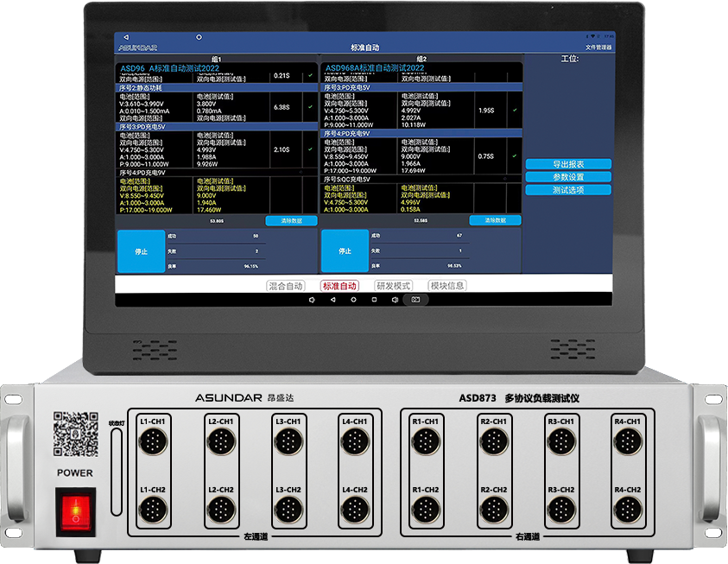Click the green check beside 2.10S
This screenshot has width=728, height=564.
click(x=310, y=149)
